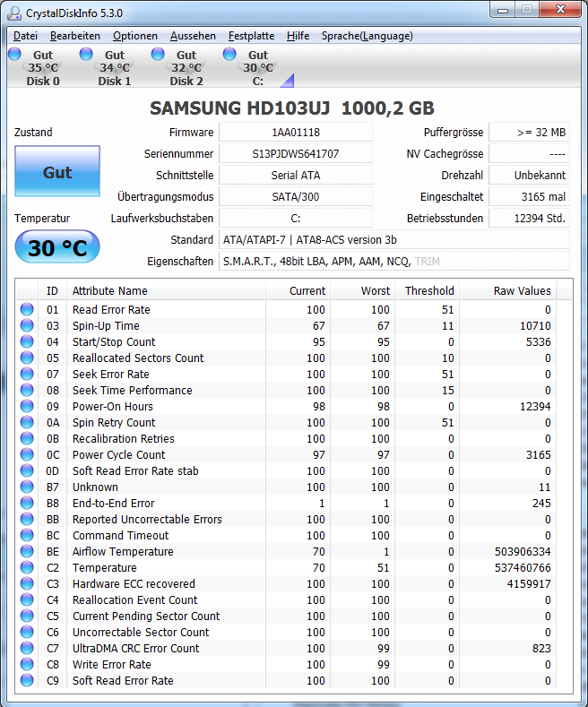The height and width of the screenshot is (707, 588).
Task: Open the Festplatte menu
Action: 251,36
